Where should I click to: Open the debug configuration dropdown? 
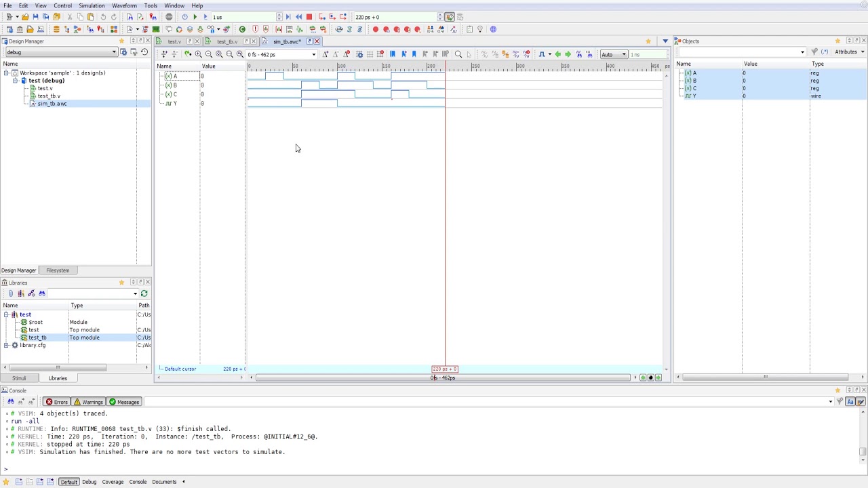(x=114, y=52)
